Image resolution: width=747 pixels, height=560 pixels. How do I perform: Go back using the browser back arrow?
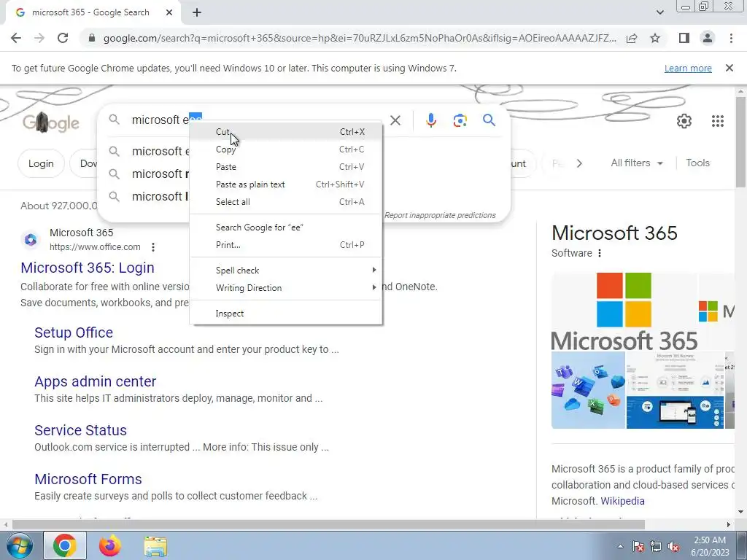pos(16,38)
